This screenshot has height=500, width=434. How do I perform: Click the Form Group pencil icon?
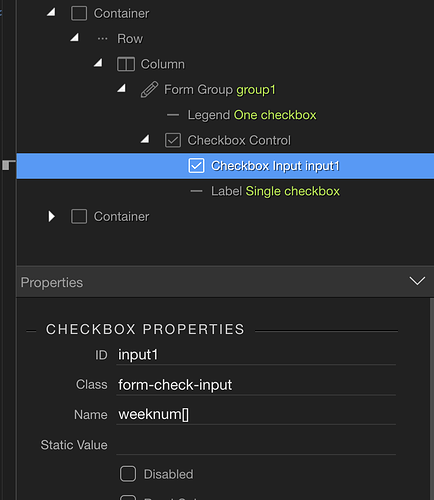pyautogui.click(x=149, y=89)
